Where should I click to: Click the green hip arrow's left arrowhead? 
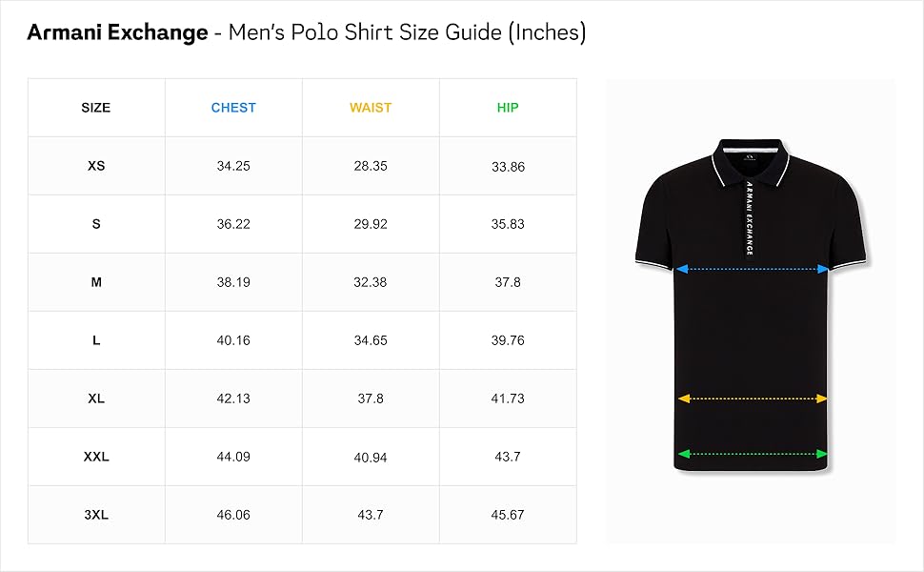click(684, 454)
